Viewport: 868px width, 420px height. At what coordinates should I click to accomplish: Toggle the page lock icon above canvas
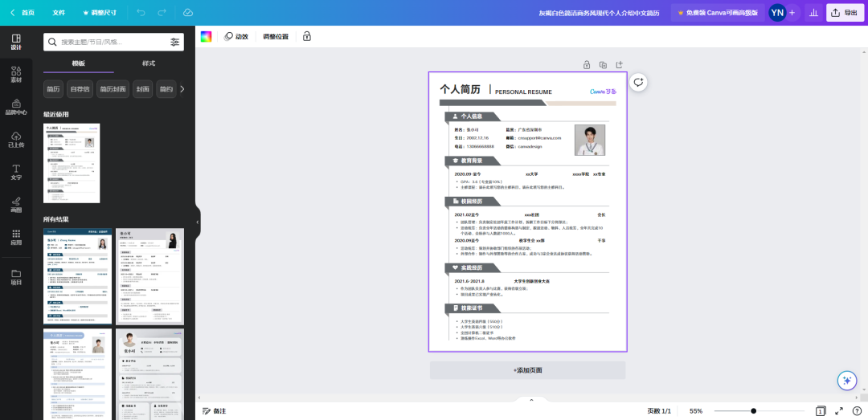click(587, 65)
